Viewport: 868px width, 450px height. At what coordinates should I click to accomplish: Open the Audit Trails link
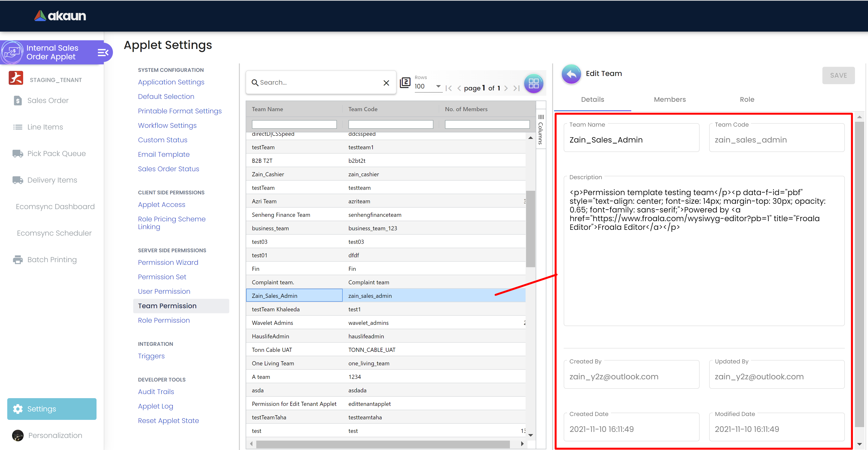click(156, 392)
